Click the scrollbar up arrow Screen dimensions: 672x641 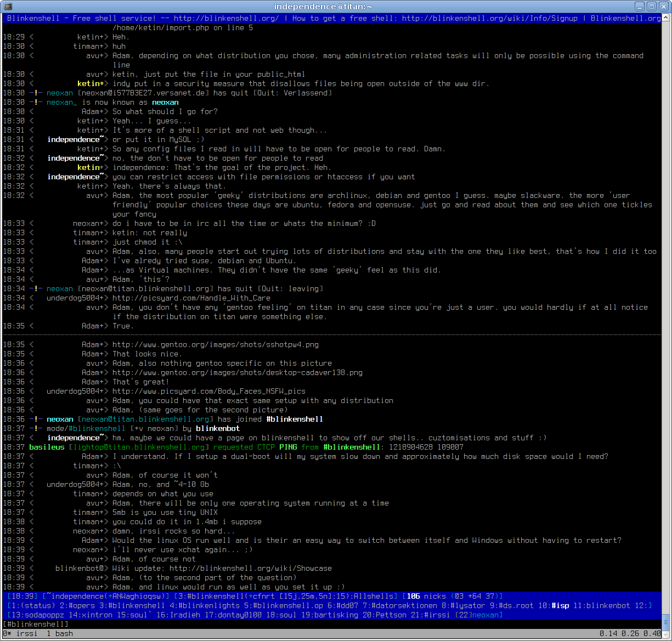[666, 18]
